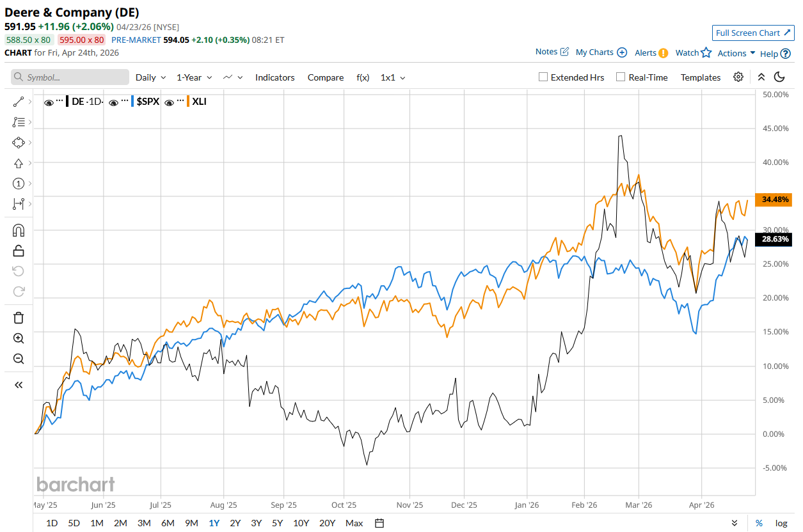Open the Templates button
The image size is (803, 532).
(x=700, y=77)
